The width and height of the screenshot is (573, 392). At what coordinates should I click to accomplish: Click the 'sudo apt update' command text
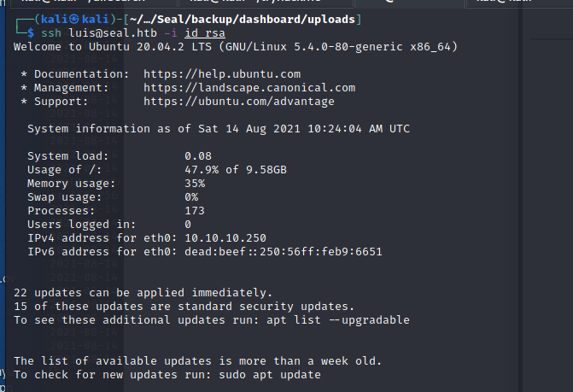coord(270,375)
